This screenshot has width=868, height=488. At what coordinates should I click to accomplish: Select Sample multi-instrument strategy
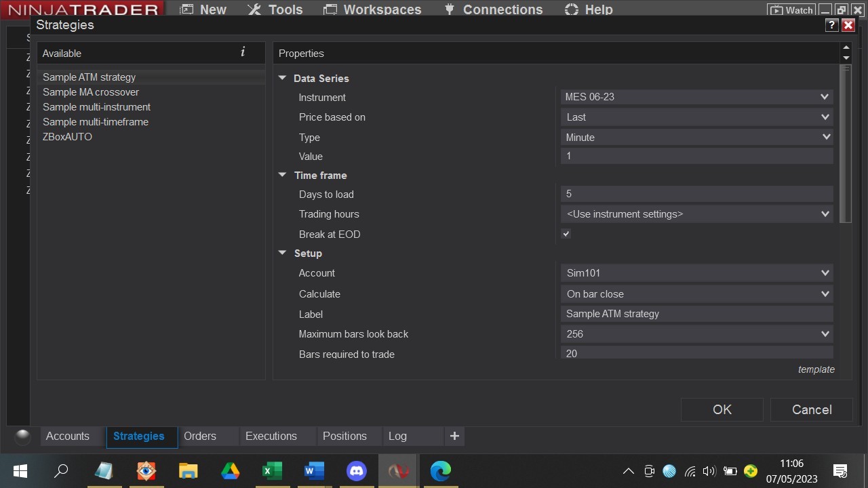coord(97,107)
